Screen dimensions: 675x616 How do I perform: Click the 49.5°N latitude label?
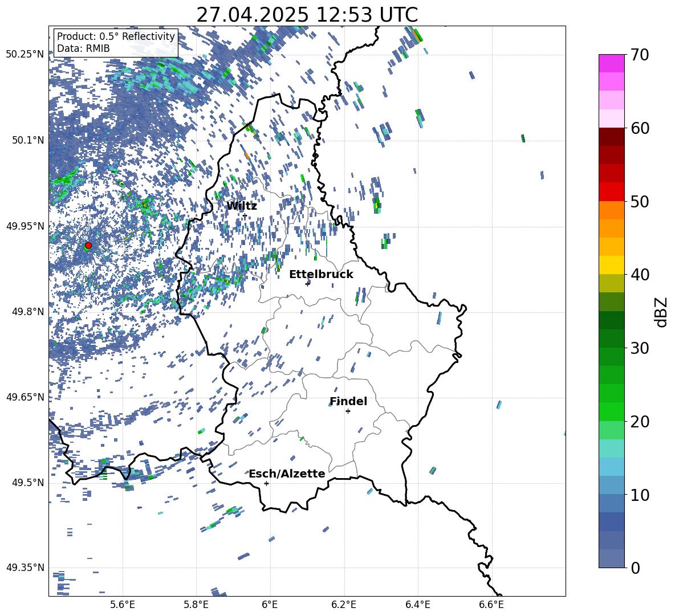click(28, 482)
